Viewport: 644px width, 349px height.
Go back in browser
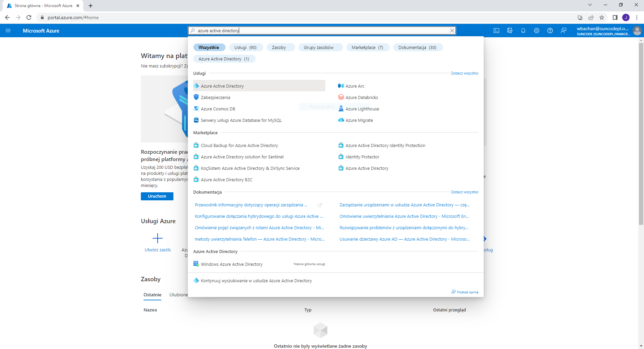click(7, 17)
